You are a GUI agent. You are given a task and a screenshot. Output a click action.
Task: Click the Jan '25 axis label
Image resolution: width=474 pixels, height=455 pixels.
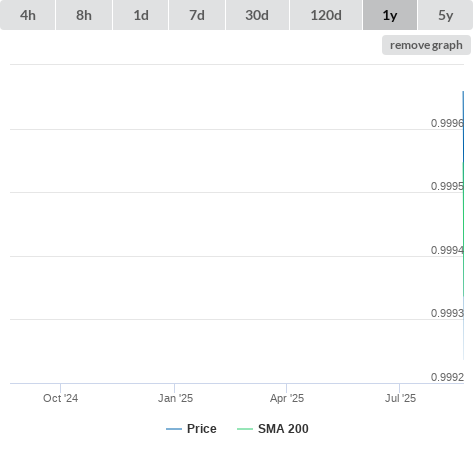click(175, 398)
